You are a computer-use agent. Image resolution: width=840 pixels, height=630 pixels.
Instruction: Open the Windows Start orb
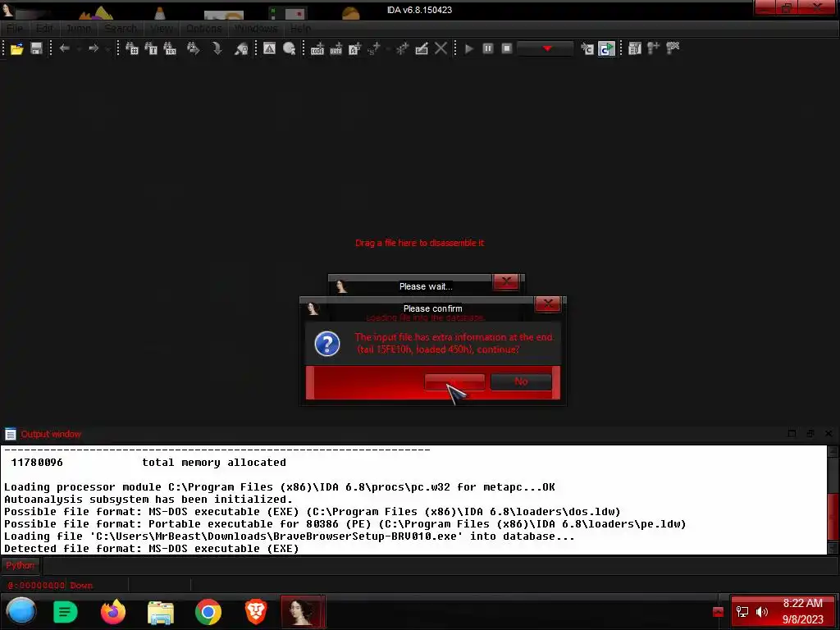[21, 611]
